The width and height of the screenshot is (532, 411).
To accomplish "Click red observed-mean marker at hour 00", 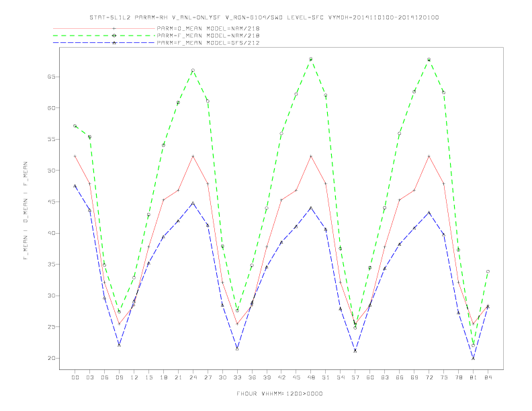I will pos(75,156).
